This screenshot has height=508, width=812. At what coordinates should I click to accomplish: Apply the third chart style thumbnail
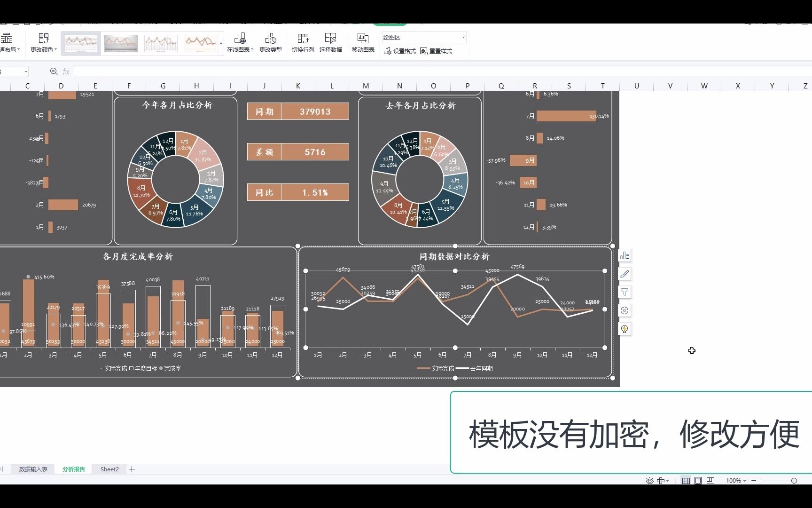click(x=161, y=43)
